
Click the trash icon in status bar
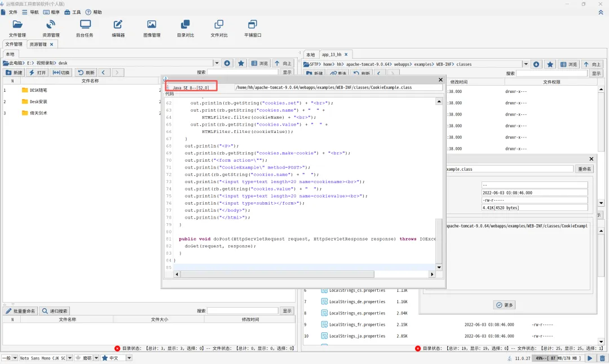[x=602, y=358]
